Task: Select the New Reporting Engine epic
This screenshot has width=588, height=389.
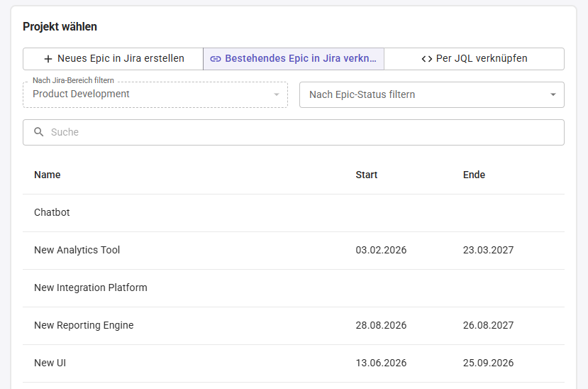Action: click(294, 326)
